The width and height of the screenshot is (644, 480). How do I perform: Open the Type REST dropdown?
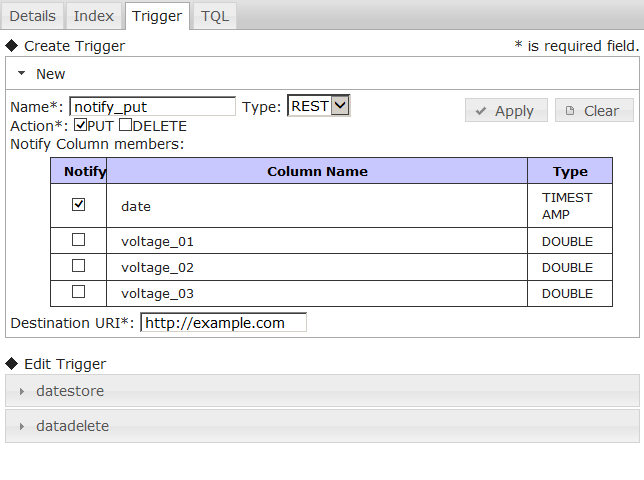(x=318, y=106)
